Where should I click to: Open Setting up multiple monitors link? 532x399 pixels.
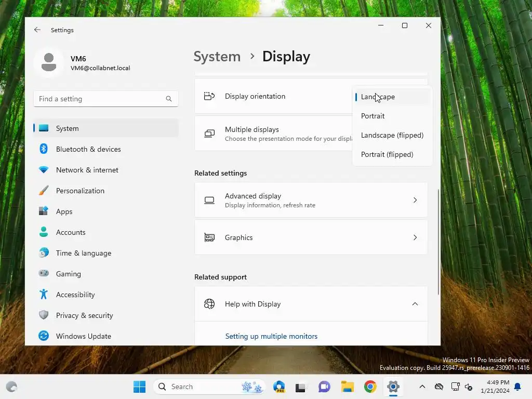pyautogui.click(x=271, y=336)
